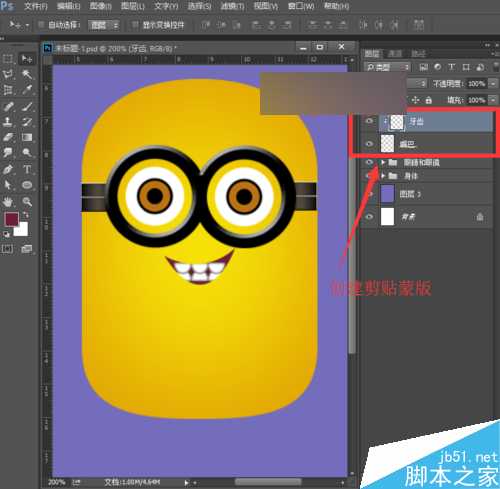Select the History Brush tool

pos(27,122)
